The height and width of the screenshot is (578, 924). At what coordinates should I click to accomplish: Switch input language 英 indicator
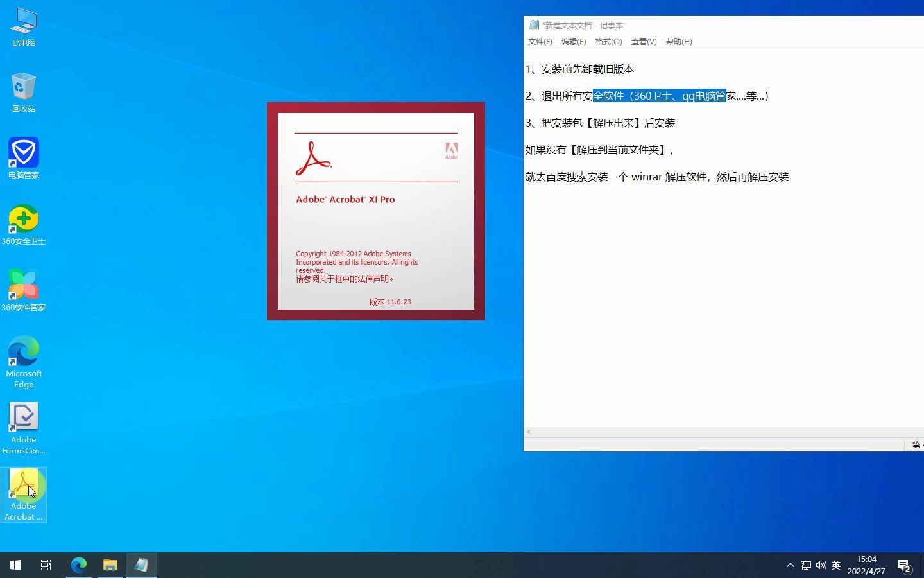pyautogui.click(x=836, y=565)
